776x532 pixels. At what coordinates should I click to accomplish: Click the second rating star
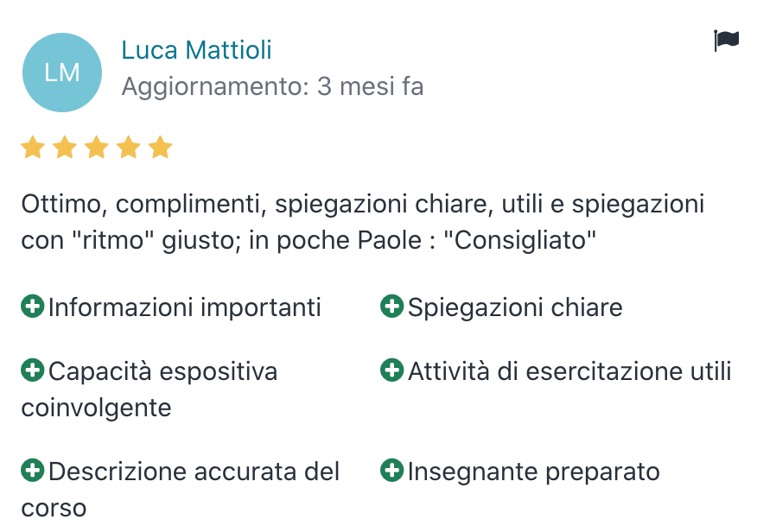point(65,148)
